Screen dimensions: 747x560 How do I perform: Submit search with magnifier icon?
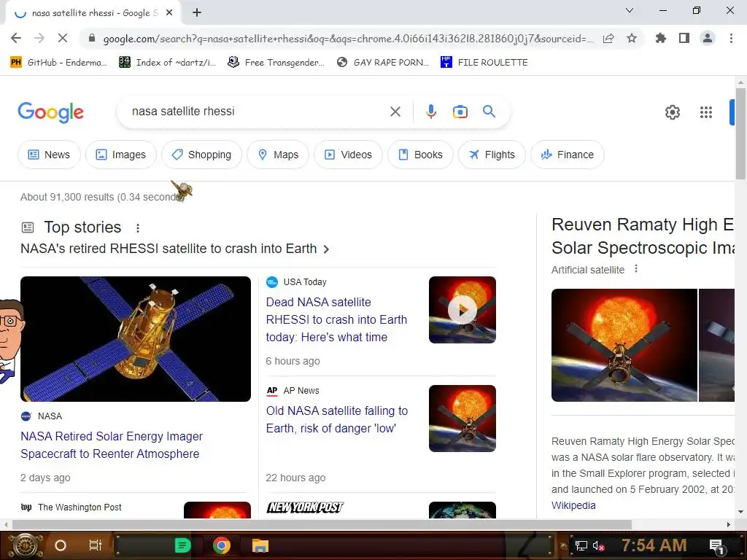pos(489,112)
